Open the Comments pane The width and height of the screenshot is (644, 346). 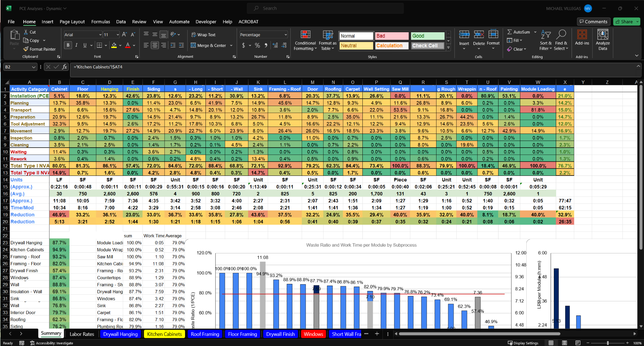point(593,21)
